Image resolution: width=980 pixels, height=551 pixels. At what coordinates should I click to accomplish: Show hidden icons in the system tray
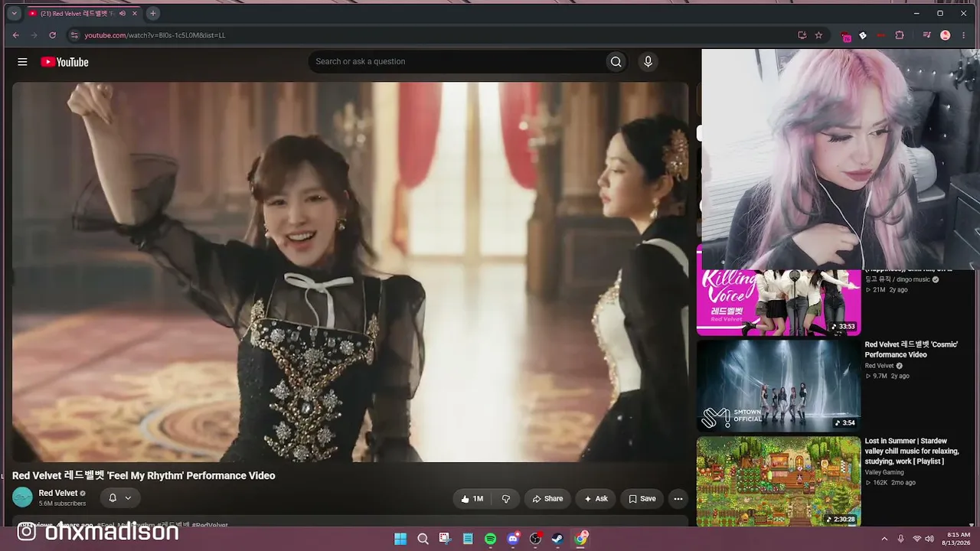[884, 539]
